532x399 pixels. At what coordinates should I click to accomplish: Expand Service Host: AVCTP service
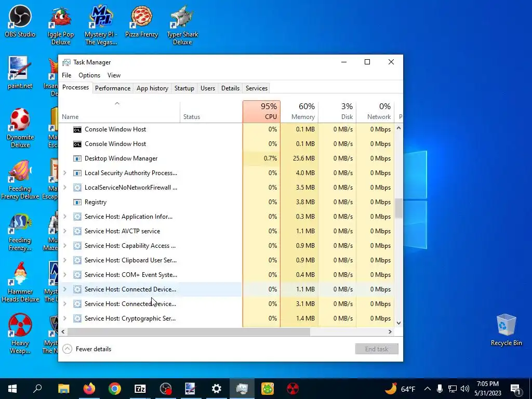65,231
